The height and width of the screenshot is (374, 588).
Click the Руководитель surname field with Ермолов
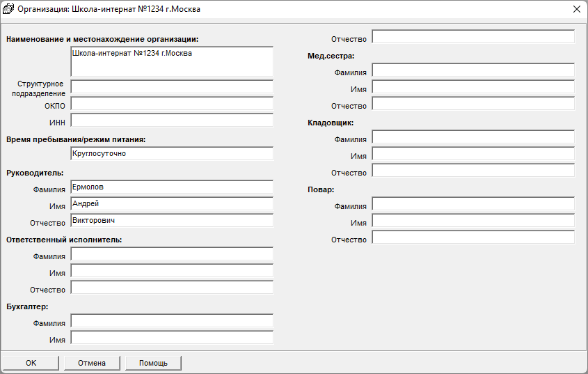(172, 187)
